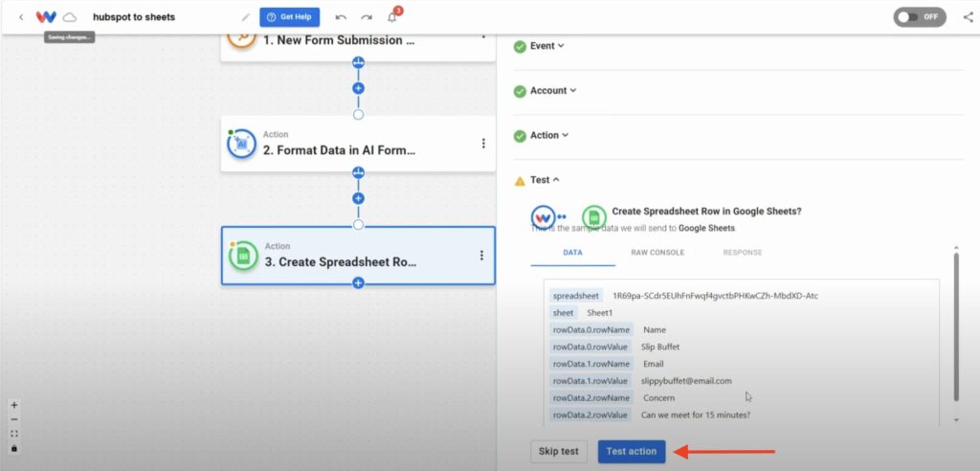Click the spreadsheet ID value
Viewport: 980px width, 471px height.
[715, 295]
